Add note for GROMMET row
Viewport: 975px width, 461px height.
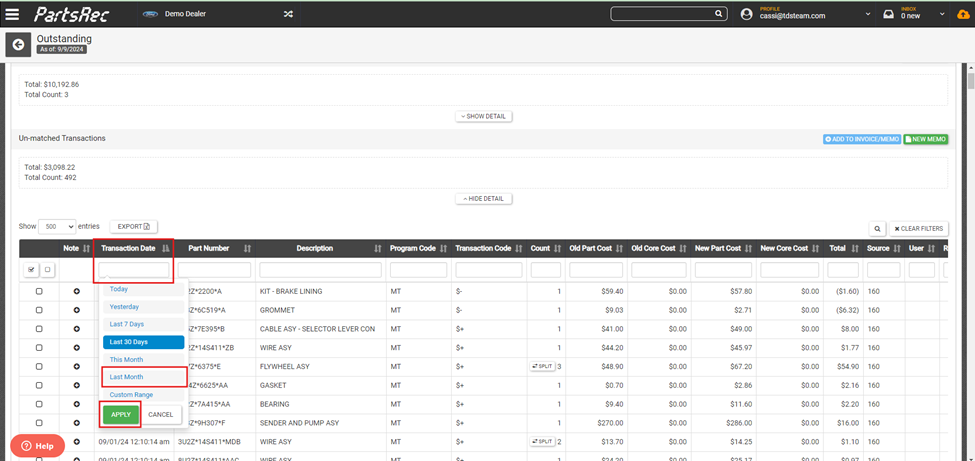pos(76,310)
